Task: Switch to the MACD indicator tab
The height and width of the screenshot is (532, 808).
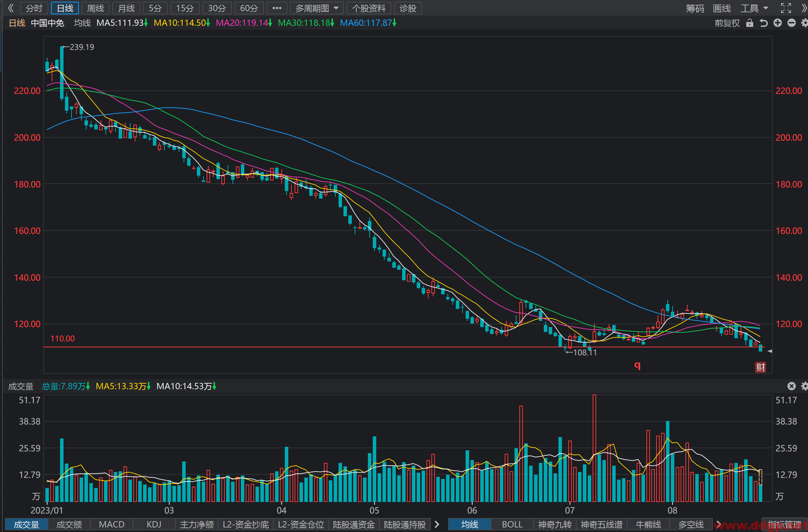Action: (x=112, y=524)
